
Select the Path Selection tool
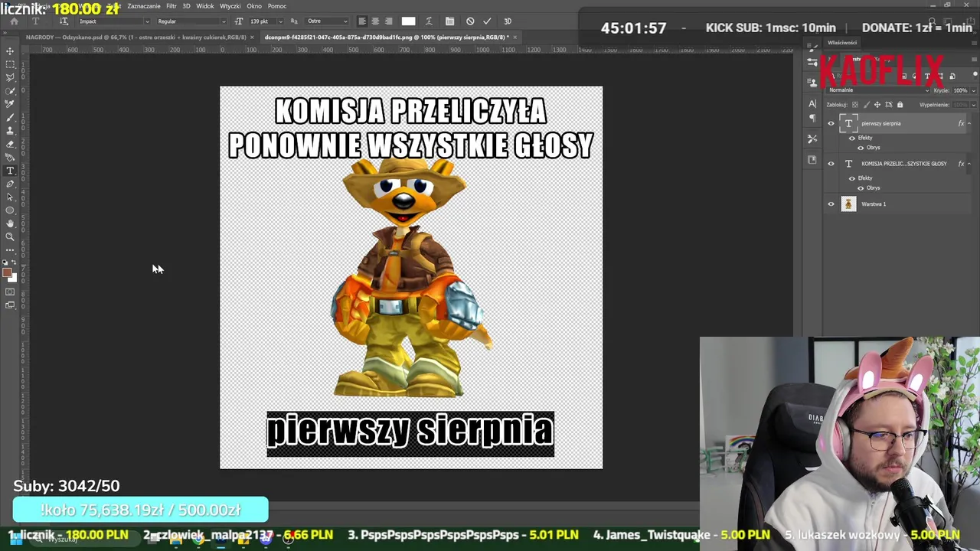10,197
